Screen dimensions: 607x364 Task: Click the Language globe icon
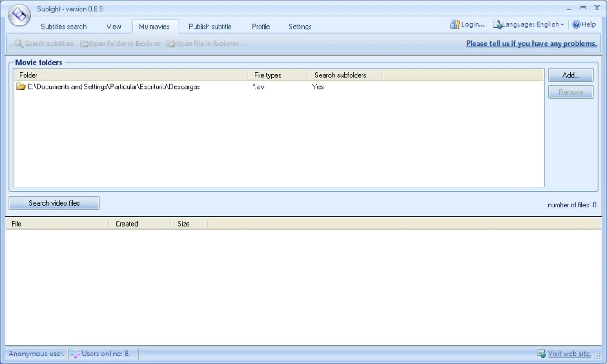coord(497,25)
